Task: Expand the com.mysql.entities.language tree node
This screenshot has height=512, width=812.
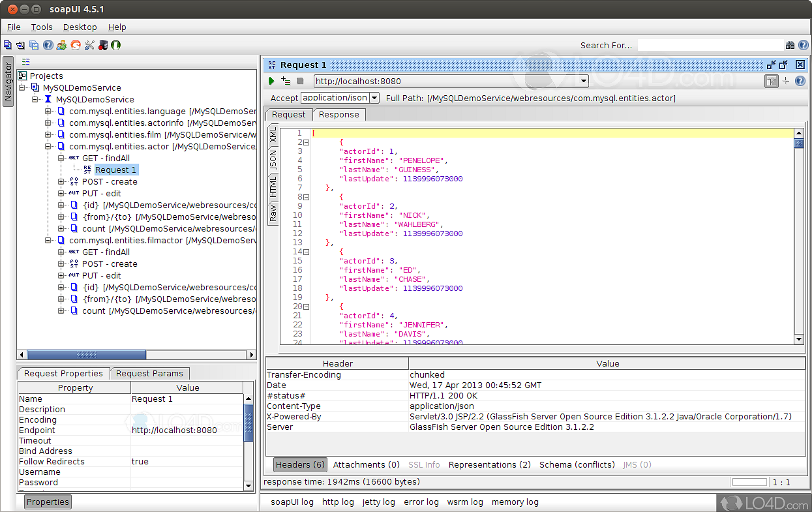Action: [x=48, y=112]
